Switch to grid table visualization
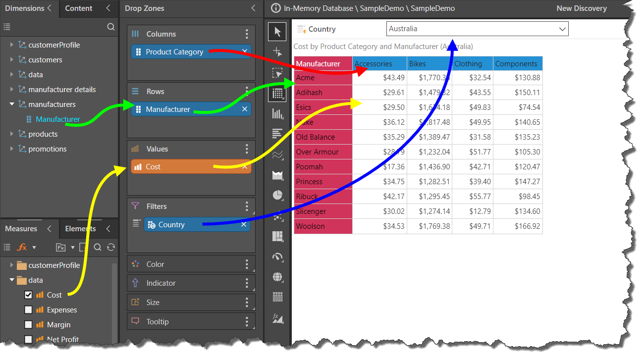The width and height of the screenshot is (644, 359). [x=277, y=93]
